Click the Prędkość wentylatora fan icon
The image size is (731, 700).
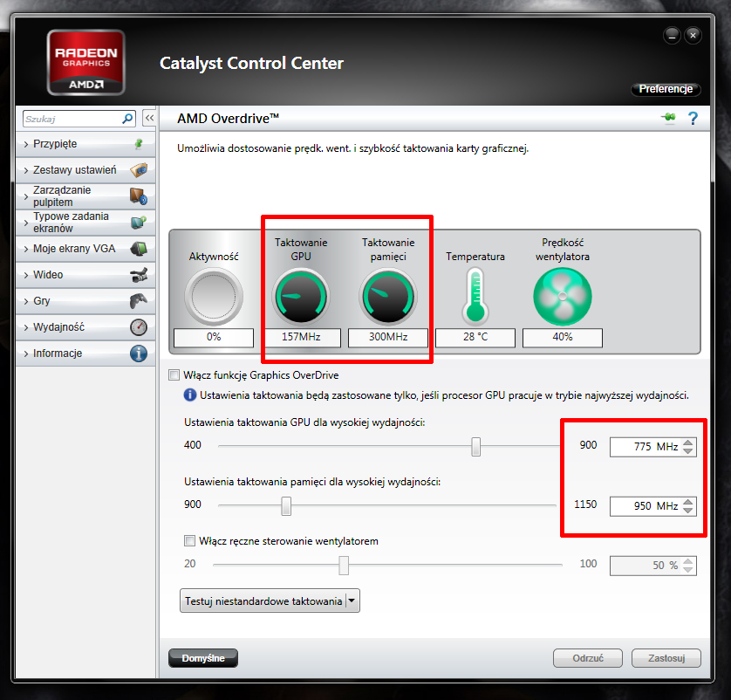563,296
